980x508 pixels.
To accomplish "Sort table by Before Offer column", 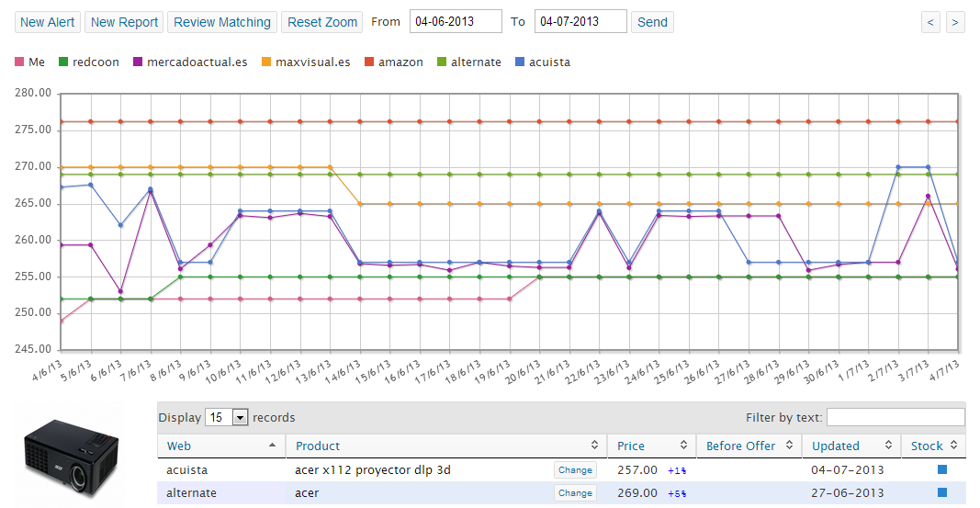I will click(749, 446).
